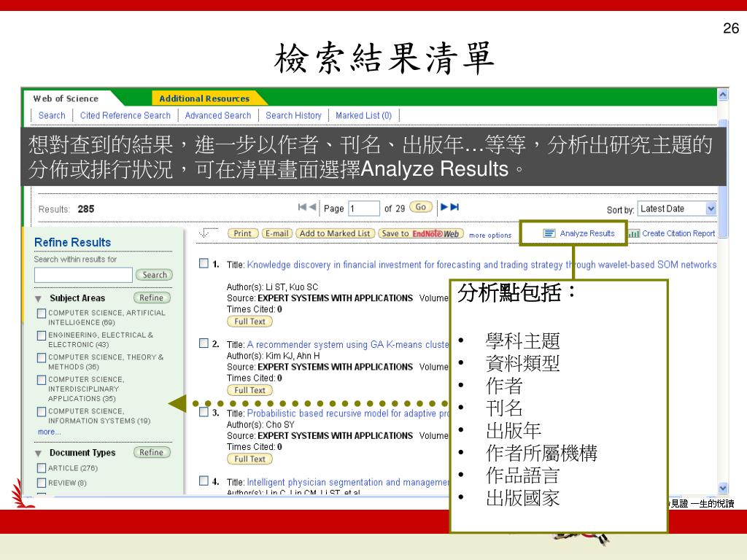Image resolution: width=747 pixels, height=560 pixels.
Task: Click the Results count 285
Action: pos(86,209)
